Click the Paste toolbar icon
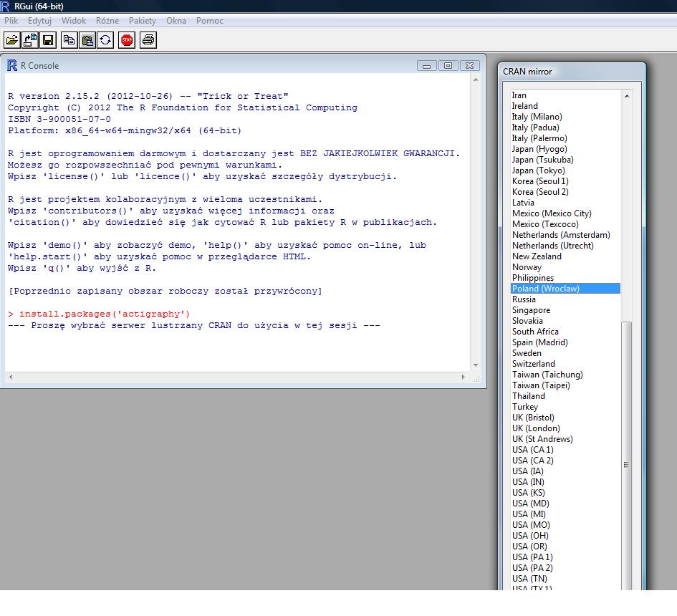This screenshot has height=616, width=677. pyautogui.click(x=87, y=40)
